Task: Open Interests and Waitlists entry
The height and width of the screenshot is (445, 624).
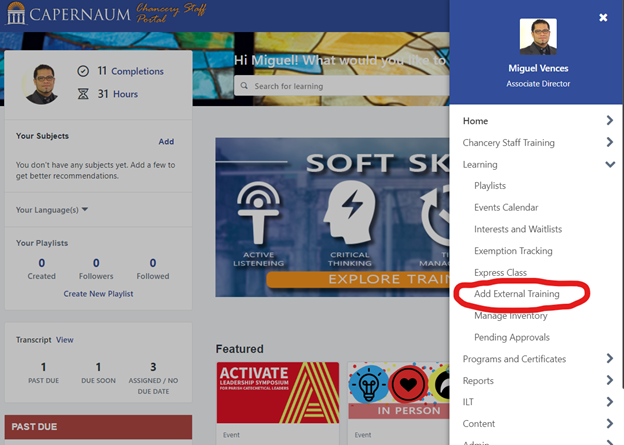Action: point(518,229)
